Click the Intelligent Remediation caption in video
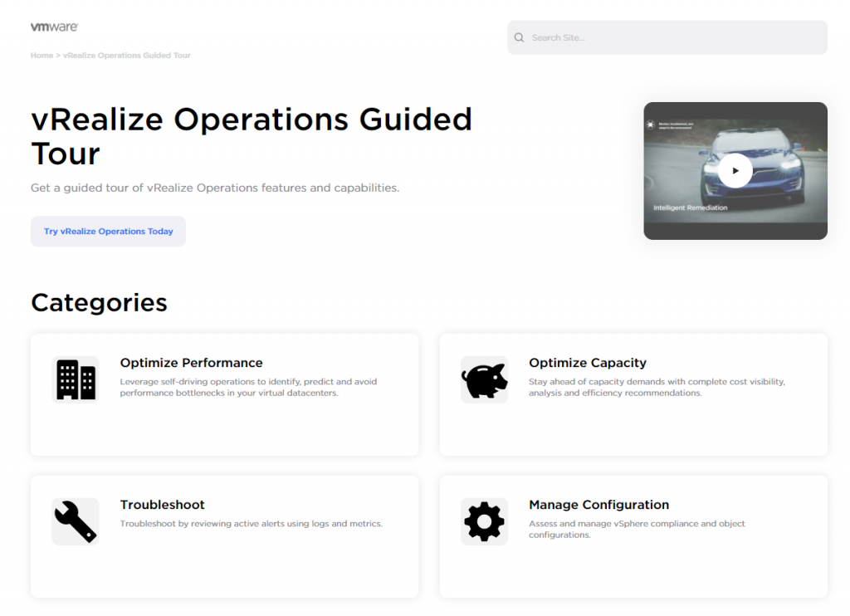This screenshot has width=850, height=616. 690,208
